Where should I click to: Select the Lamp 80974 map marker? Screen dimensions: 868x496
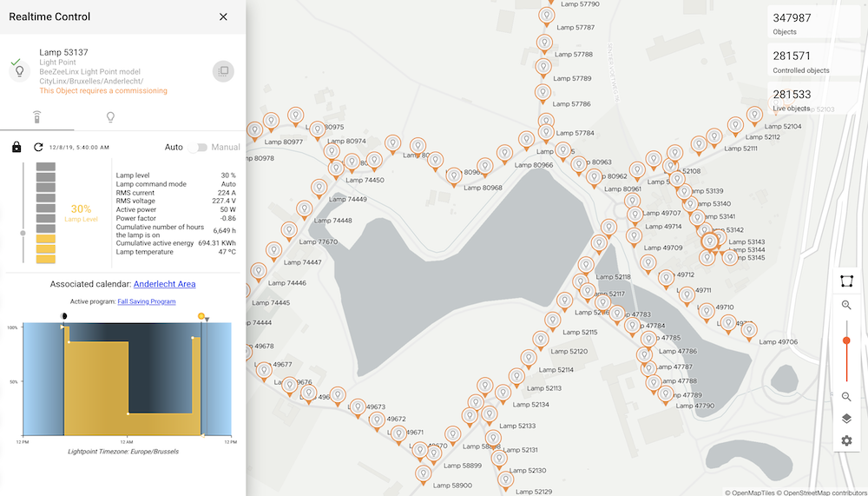pos(317,131)
